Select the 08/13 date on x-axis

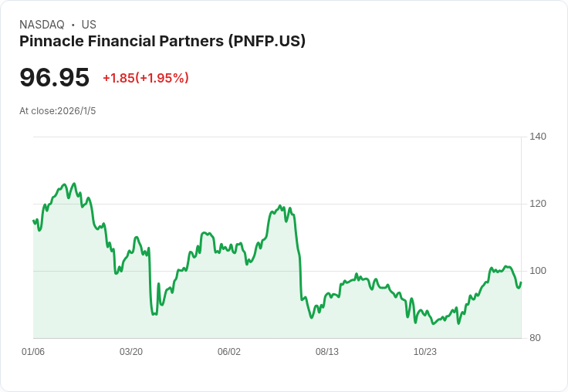pos(327,352)
